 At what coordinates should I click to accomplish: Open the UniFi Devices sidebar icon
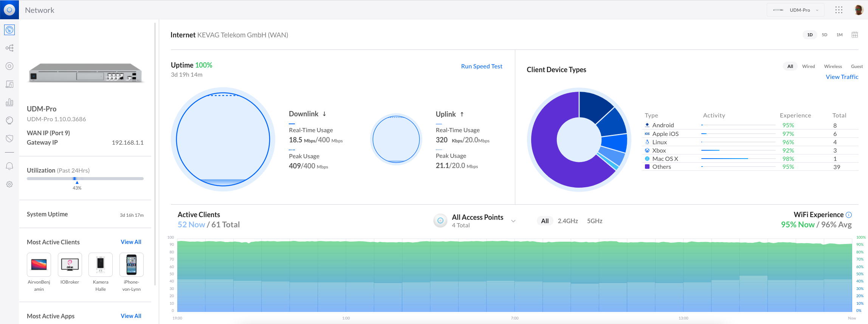click(9, 66)
